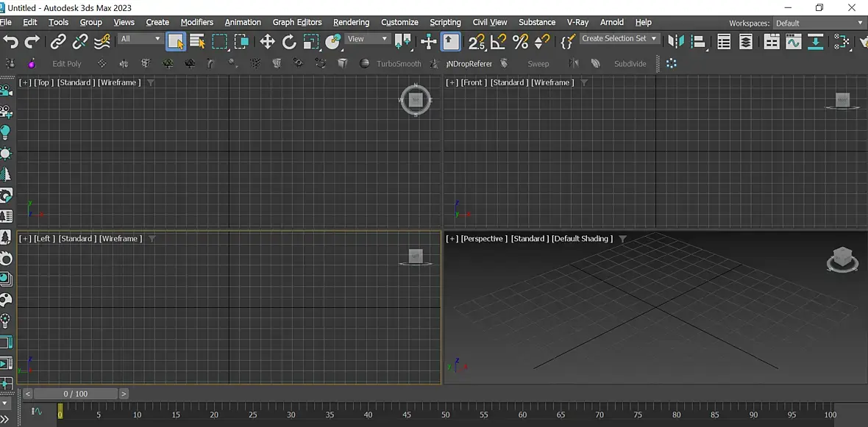The height and width of the screenshot is (427, 868).
Task: Expand the View reference coordinate system dropdown
Action: coord(368,39)
